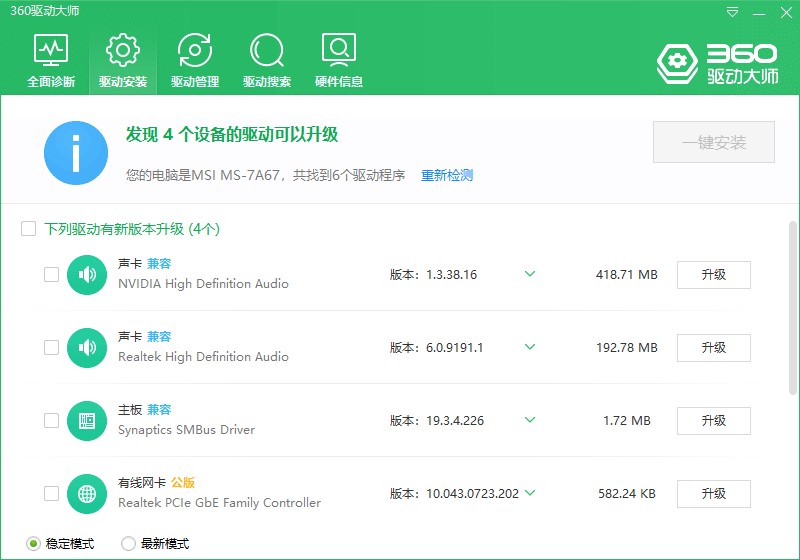Click the Synaptics SMBus Driver name
800x560 pixels.
(186, 430)
